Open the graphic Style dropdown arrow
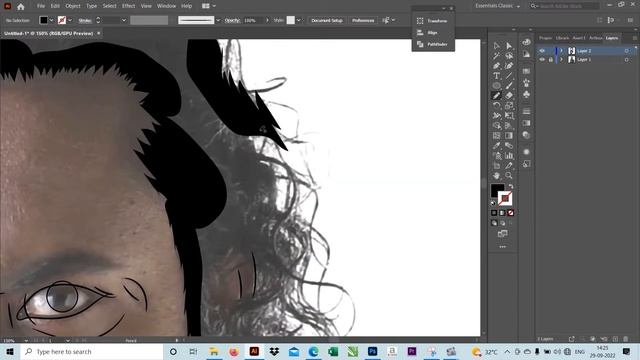The height and width of the screenshot is (360, 640). 299,20
